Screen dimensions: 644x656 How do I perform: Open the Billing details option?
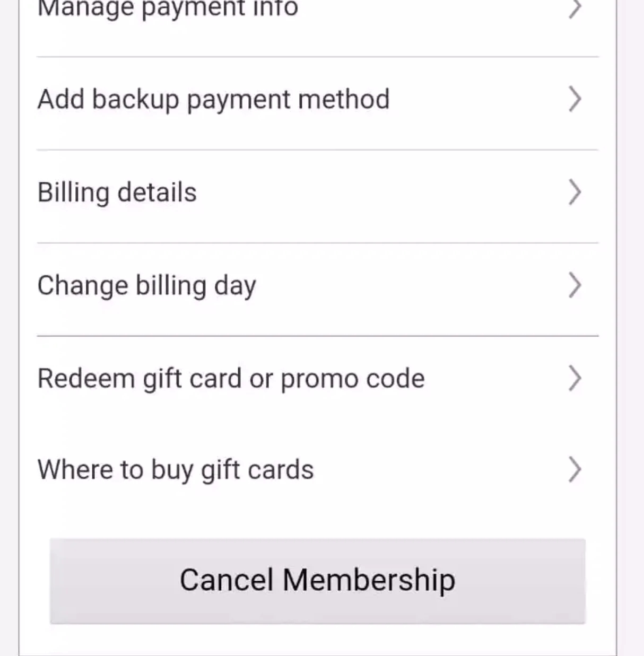point(117,193)
